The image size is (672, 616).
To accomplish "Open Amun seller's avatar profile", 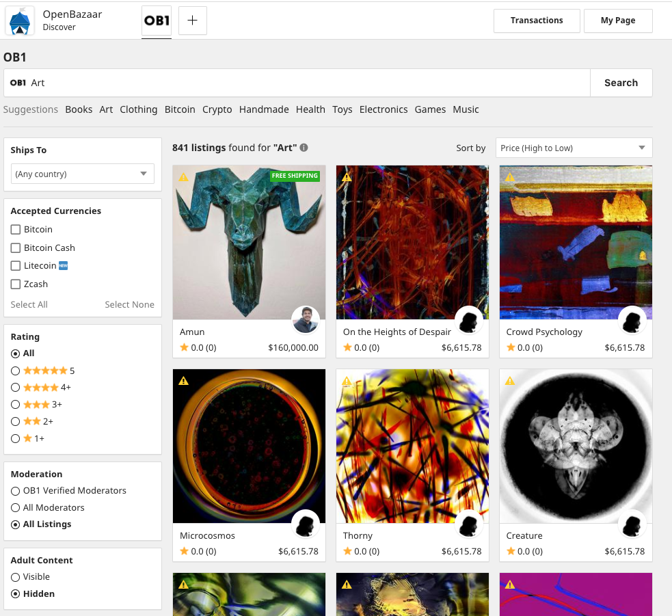I will 306,320.
